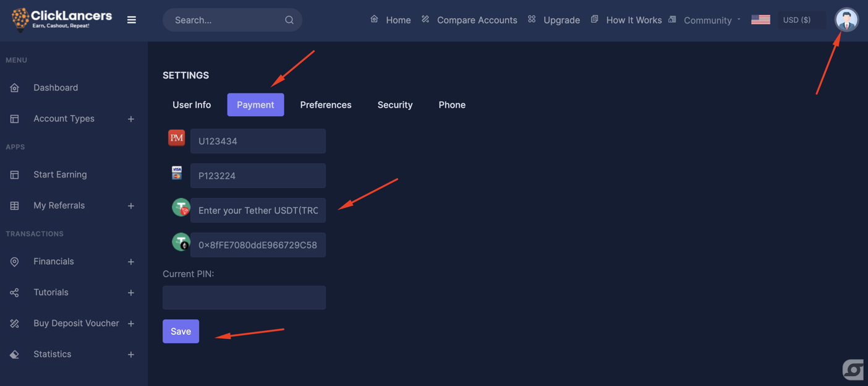The height and width of the screenshot is (386, 868).
Task: Click the Visa card payment icon
Action: pyautogui.click(x=177, y=173)
